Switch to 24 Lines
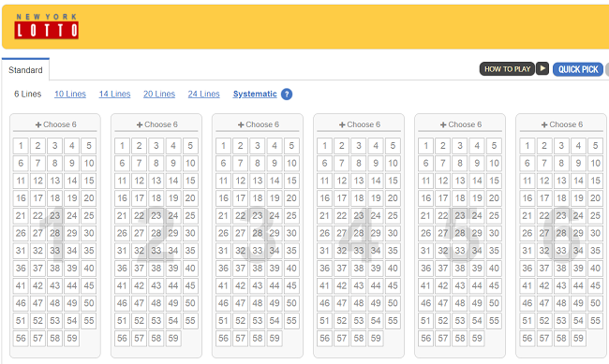Viewport: 609px width, 364px height. click(204, 94)
